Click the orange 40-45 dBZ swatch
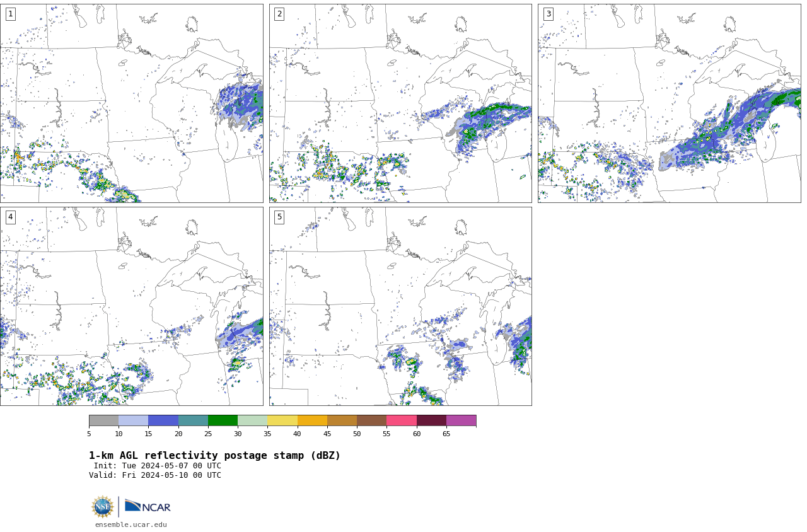This screenshot has width=807, height=532. coord(312,420)
